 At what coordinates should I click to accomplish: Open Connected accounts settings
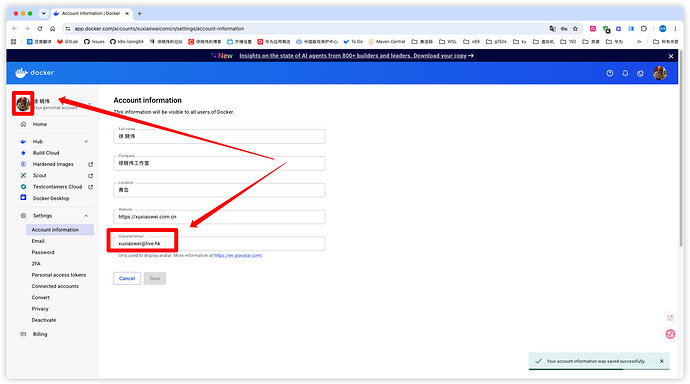[55, 286]
